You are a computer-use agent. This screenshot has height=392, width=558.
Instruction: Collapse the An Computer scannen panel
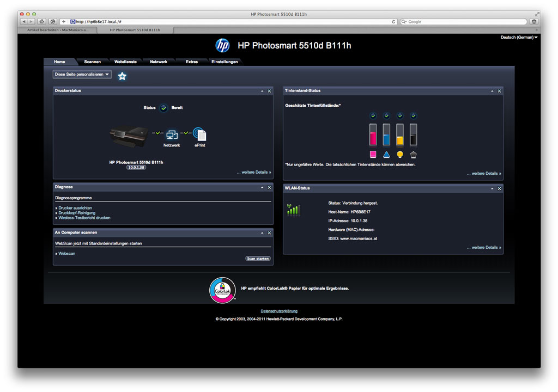coord(262,233)
